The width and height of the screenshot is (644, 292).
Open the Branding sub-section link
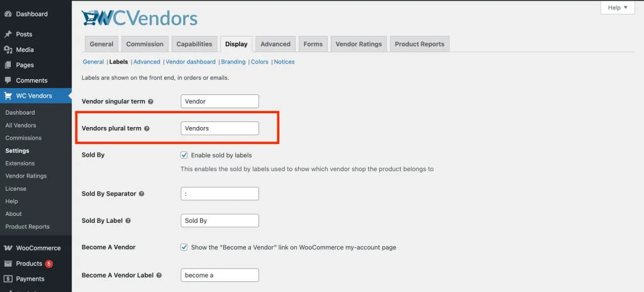[233, 62]
